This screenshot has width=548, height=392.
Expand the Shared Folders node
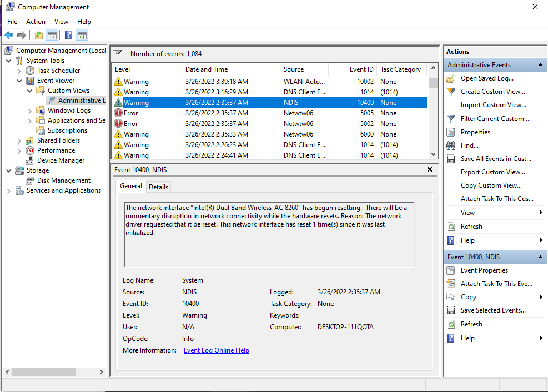(x=18, y=140)
